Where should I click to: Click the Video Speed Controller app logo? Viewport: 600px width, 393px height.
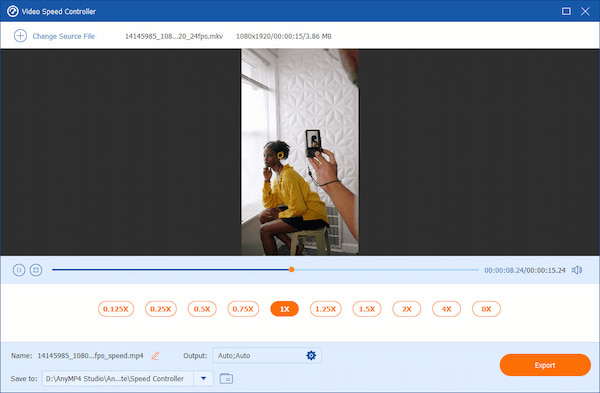(x=13, y=11)
